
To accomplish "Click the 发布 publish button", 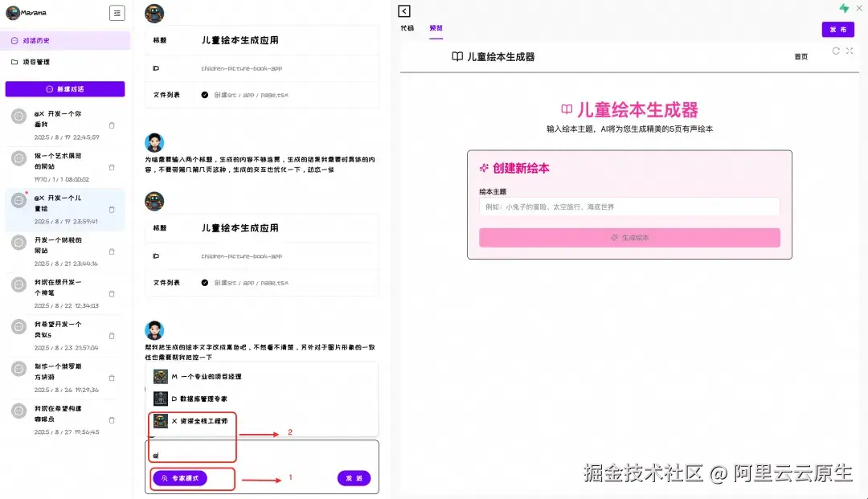I will pos(837,29).
